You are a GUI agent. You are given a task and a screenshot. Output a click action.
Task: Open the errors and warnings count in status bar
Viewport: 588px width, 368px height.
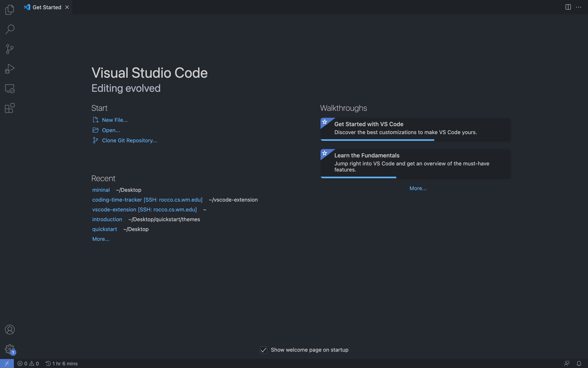coord(28,363)
